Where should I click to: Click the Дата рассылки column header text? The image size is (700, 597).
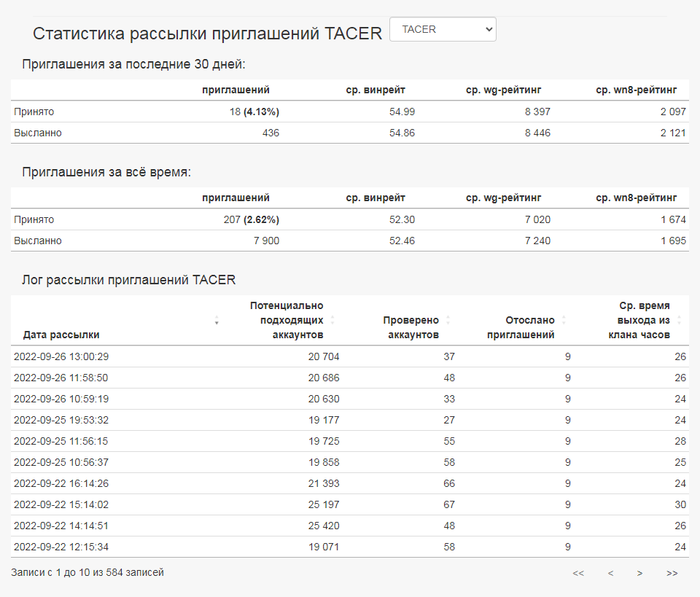[61, 335]
